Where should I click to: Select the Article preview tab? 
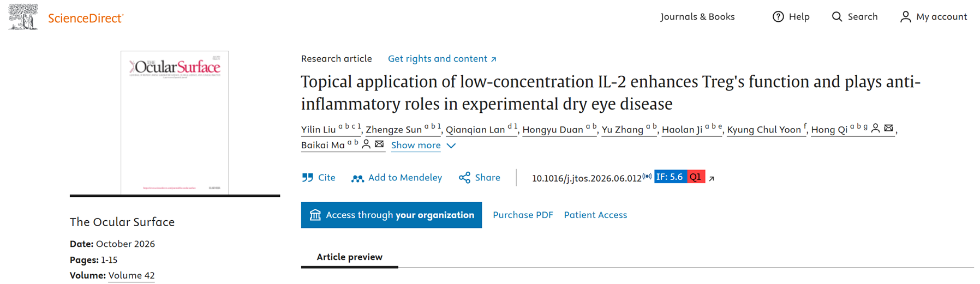(x=350, y=257)
